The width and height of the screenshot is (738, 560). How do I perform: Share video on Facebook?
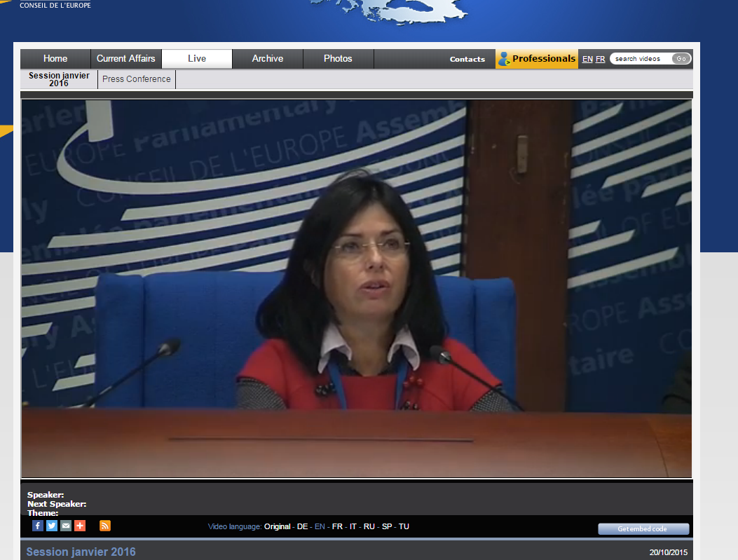38,526
